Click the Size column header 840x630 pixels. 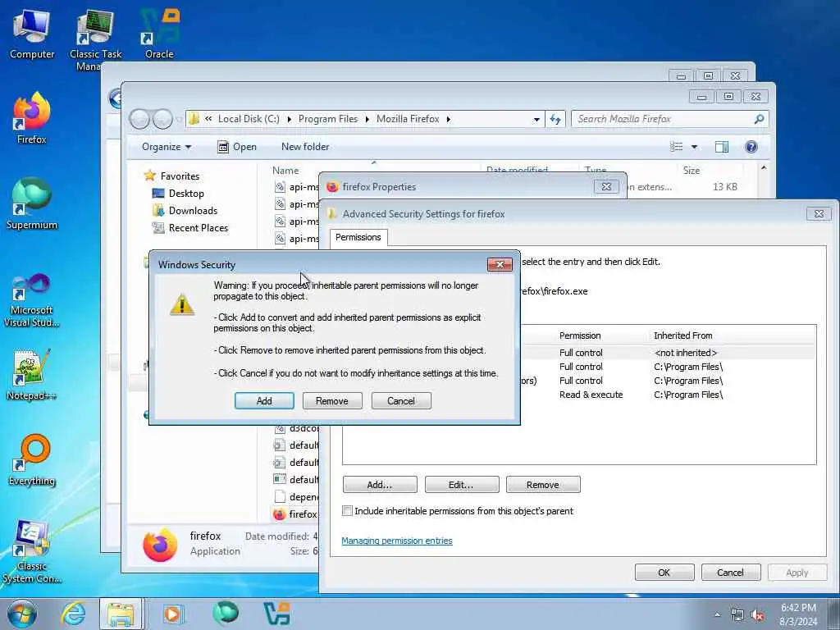coord(691,171)
